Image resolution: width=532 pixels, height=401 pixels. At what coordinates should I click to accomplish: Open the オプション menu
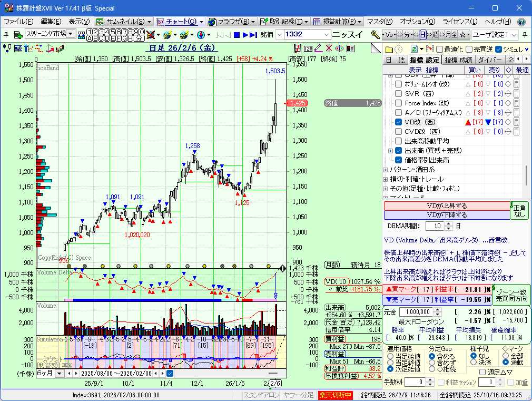click(x=417, y=22)
